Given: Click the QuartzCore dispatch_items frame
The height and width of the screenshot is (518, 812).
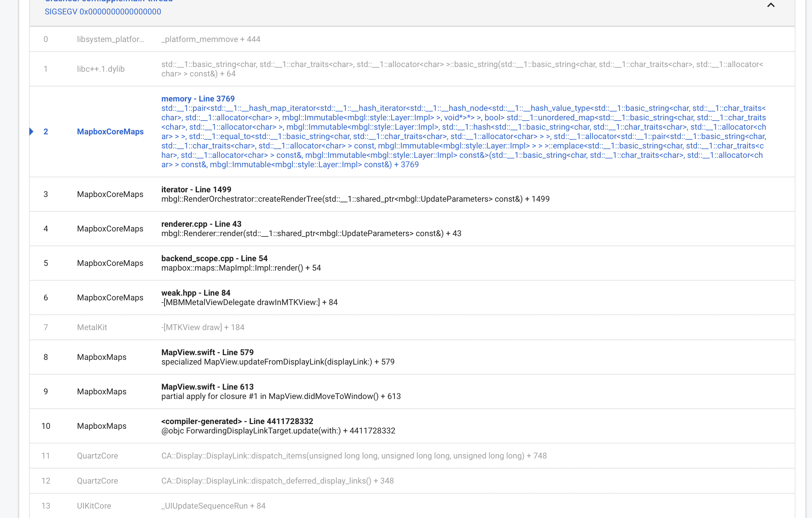Looking at the screenshot, I should pos(354,456).
